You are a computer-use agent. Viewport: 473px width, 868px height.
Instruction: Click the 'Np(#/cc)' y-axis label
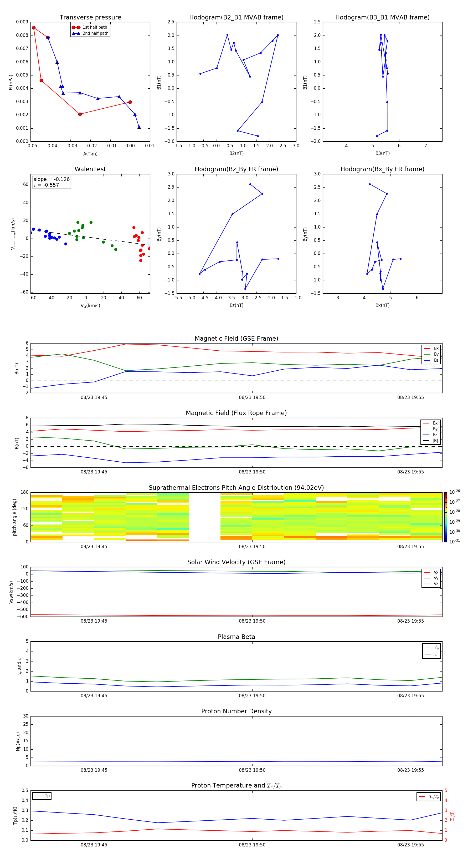click(18, 741)
